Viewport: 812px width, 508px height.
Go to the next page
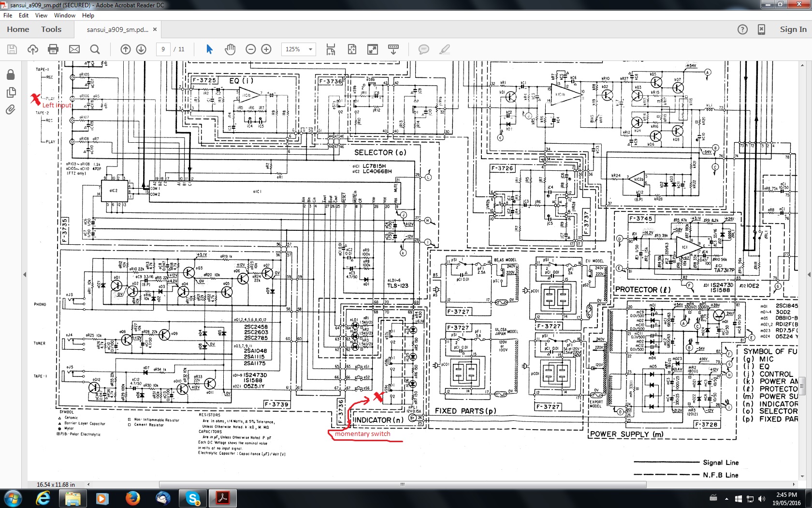pos(141,49)
